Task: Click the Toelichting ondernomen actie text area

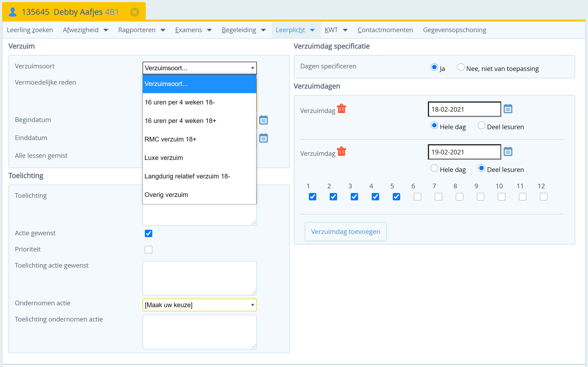Action: 199,332
